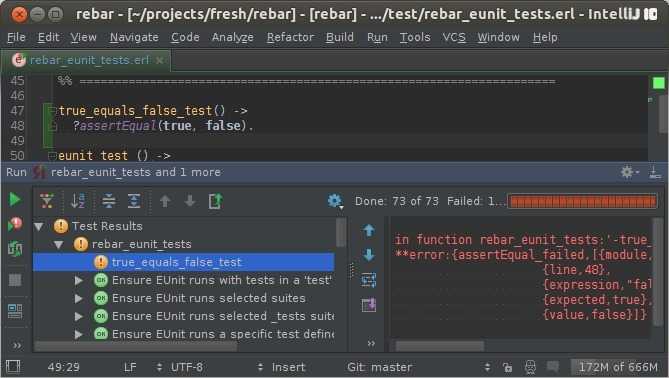Stop the running process square icon
The width and height of the screenshot is (669, 378).
[15, 280]
